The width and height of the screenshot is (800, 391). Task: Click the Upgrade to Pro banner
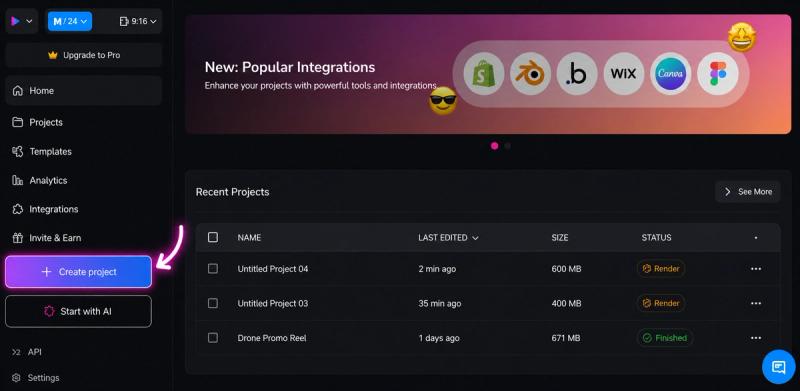pyautogui.click(x=84, y=55)
